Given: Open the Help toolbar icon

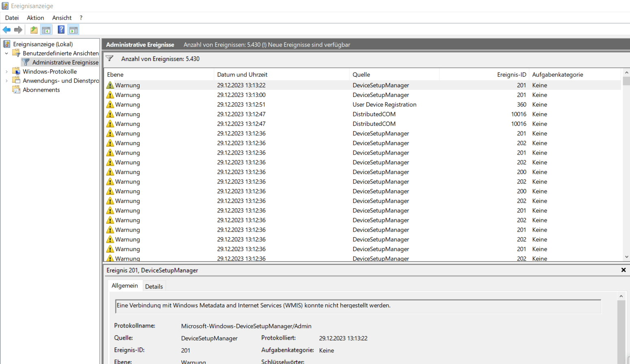Looking at the screenshot, I should [61, 30].
